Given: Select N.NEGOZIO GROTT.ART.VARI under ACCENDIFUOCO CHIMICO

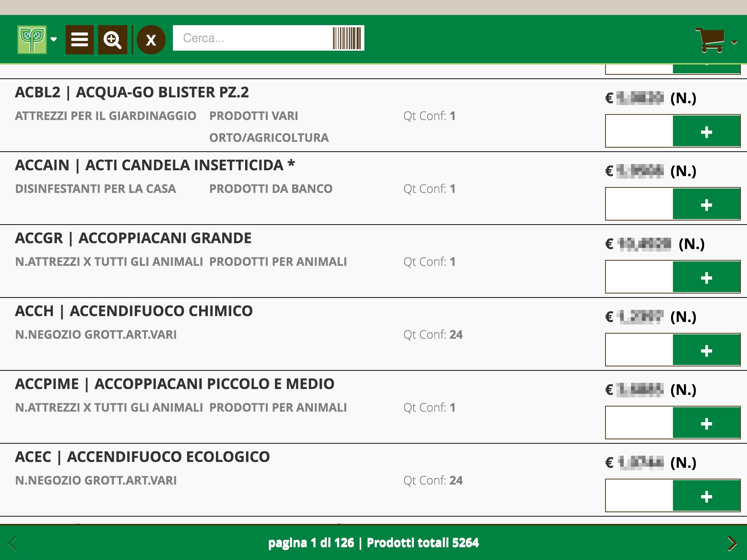Looking at the screenshot, I should coord(96,335).
